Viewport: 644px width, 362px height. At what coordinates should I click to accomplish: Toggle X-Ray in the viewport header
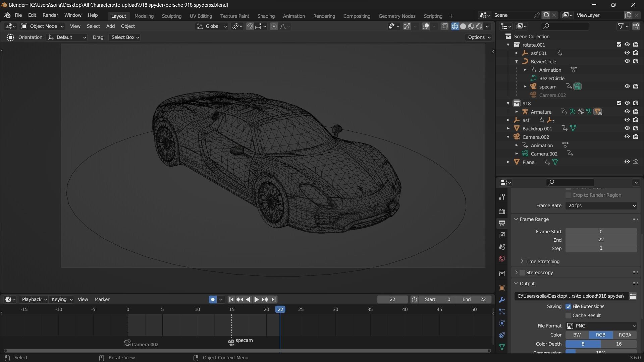tap(444, 26)
